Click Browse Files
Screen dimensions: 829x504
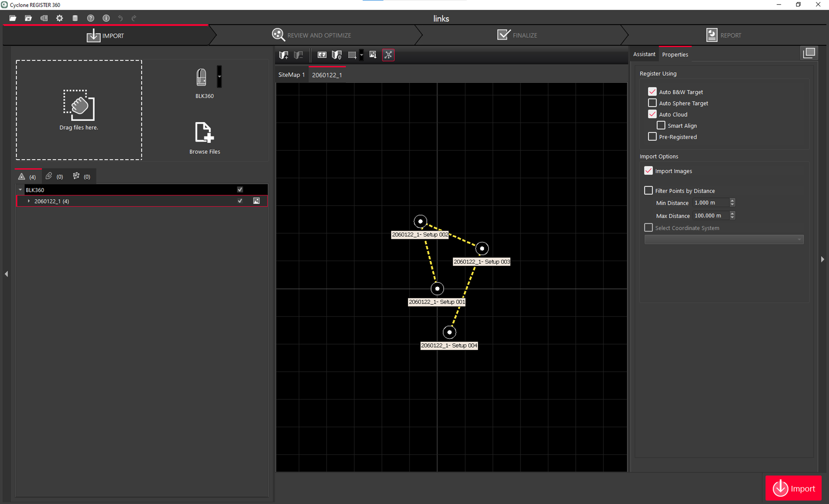tap(204, 138)
